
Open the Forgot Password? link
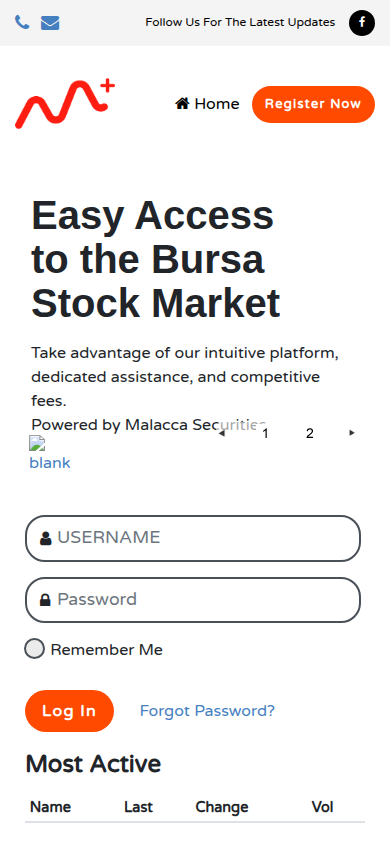tap(207, 711)
